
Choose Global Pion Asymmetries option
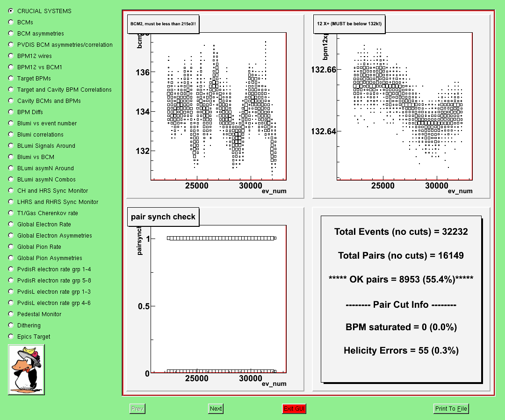(11, 258)
